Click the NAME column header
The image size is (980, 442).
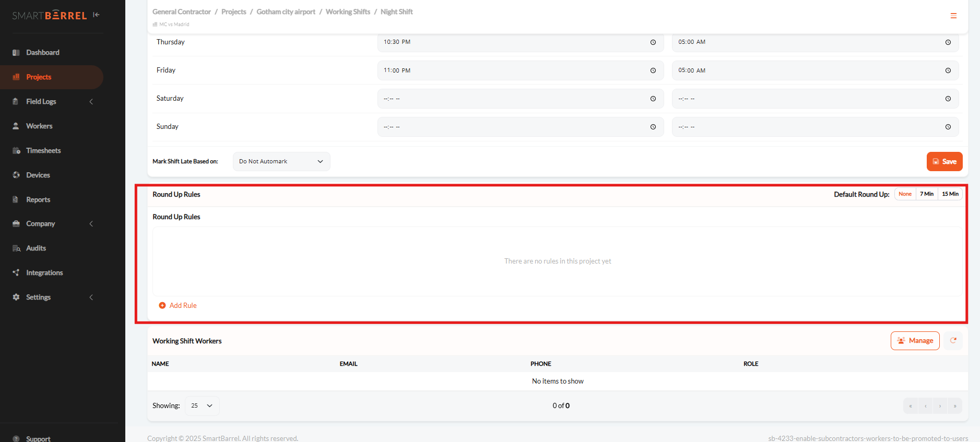pyautogui.click(x=160, y=364)
